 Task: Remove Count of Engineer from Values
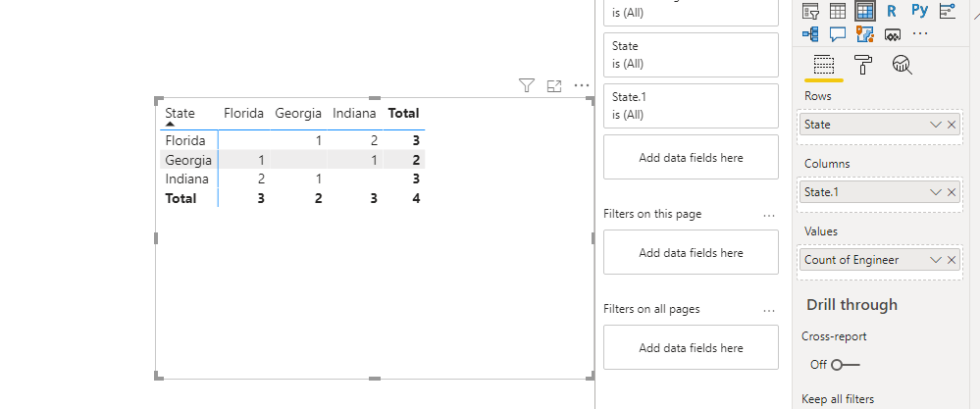[952, 260]
